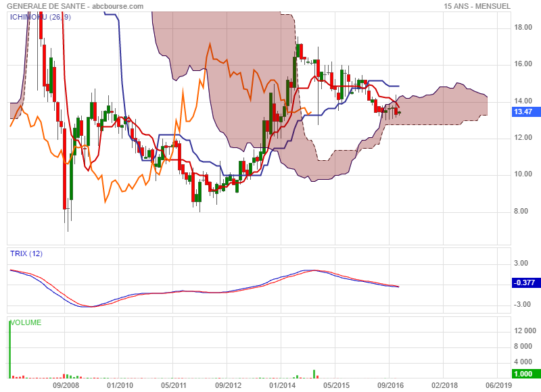The image size is (541, 392).
Task: Click the -3.00 TRIX axis label
Action: [x=522, y=305]
